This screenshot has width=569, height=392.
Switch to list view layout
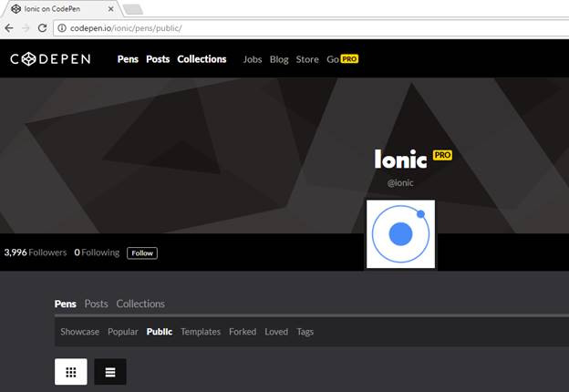point(110,372)
